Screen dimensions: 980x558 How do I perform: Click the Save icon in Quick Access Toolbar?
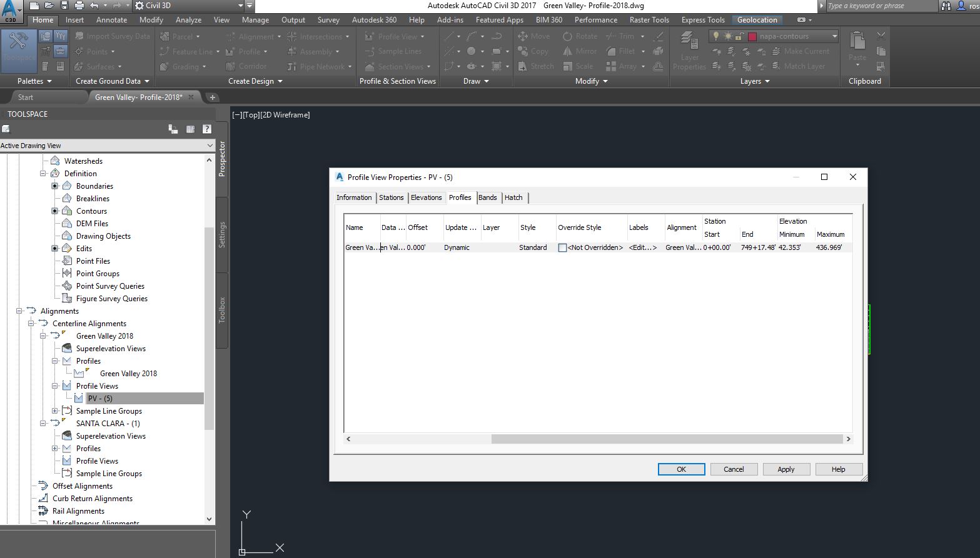tap(64, 5)
